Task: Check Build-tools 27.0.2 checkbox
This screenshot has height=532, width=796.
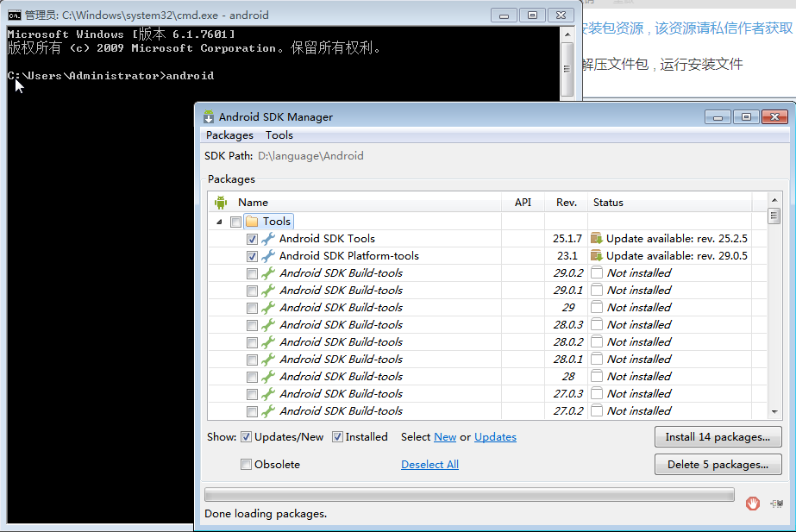Action: coord(253,411)
